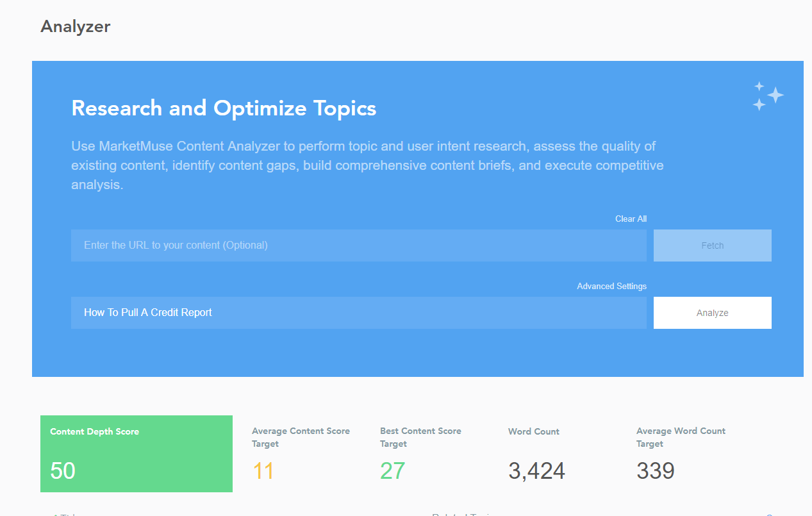Click the Fetch button

[713, 246]
